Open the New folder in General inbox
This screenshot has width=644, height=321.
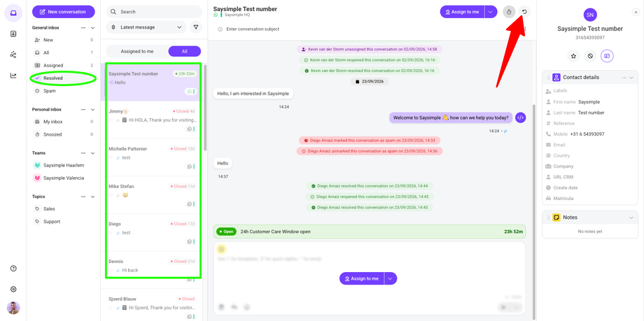[64, 41]
